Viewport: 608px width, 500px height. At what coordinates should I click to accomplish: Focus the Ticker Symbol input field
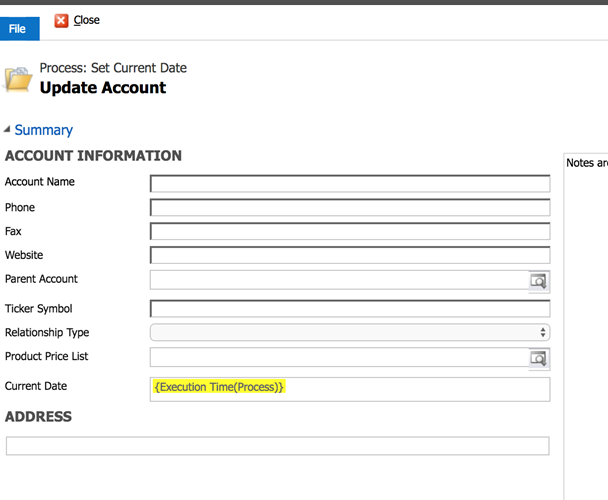pos(350,309)
